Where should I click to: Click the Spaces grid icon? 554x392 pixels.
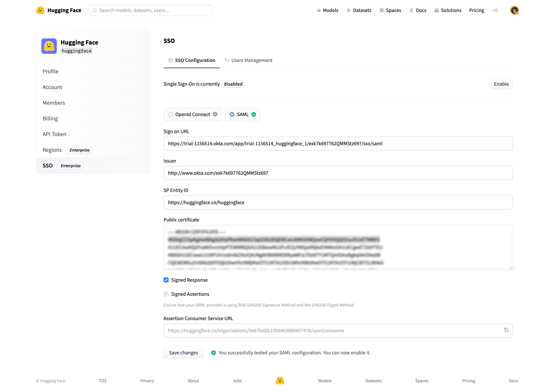coord(382,10)
